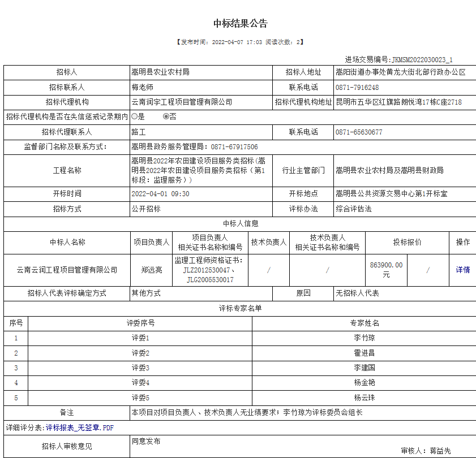Click certificate number JLG2005530017
The image size is (476, 458).
[x=210, y=280]
